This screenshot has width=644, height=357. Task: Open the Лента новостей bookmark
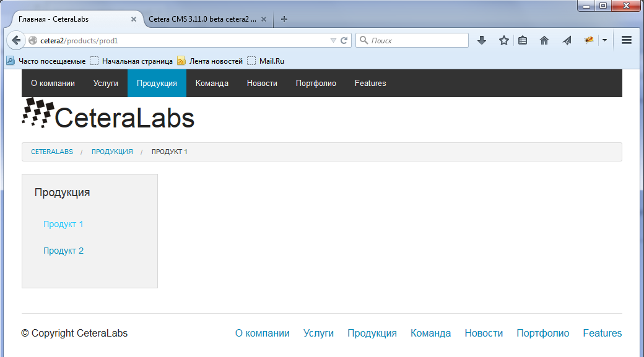coord(210,61)
